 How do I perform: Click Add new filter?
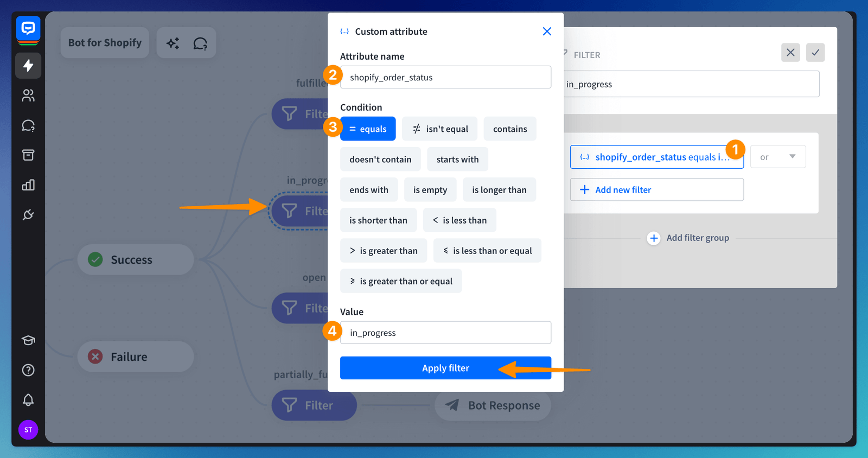pos(656,190)
